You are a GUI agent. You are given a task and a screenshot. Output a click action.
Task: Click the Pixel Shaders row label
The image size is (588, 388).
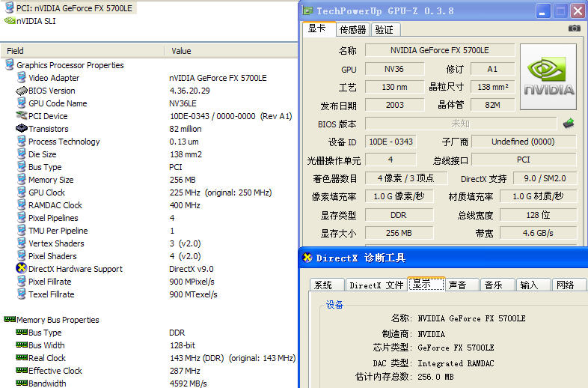point(52,255)
